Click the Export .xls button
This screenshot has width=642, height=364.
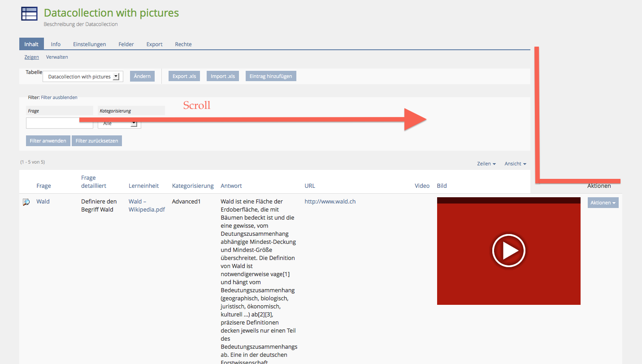184,76
